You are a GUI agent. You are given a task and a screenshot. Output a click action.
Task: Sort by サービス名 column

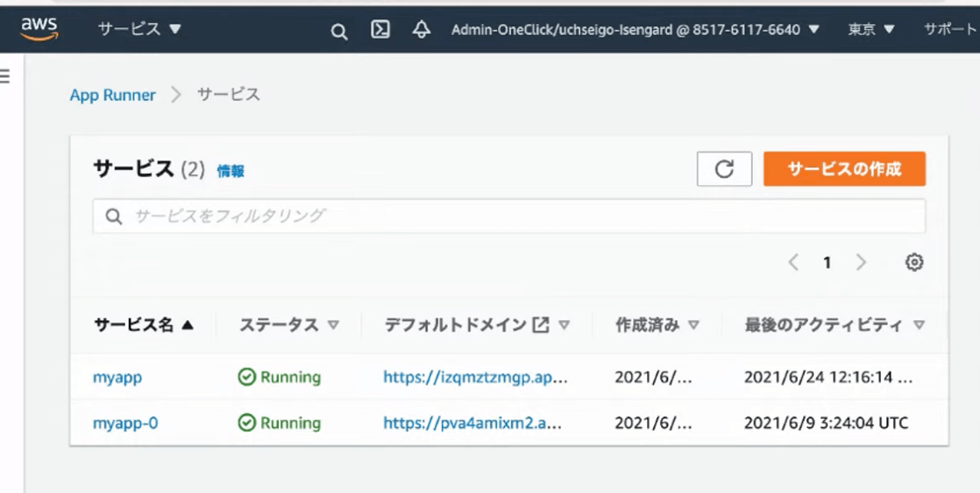pos(144,325)
